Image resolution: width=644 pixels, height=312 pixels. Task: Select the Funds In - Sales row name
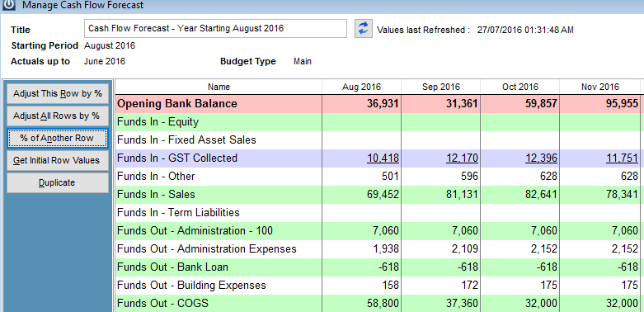point(156,195)
